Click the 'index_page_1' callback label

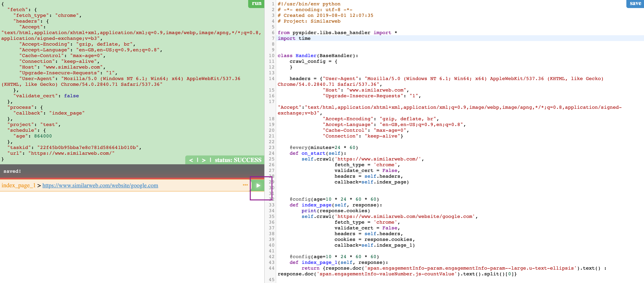[x=18, y=185]
